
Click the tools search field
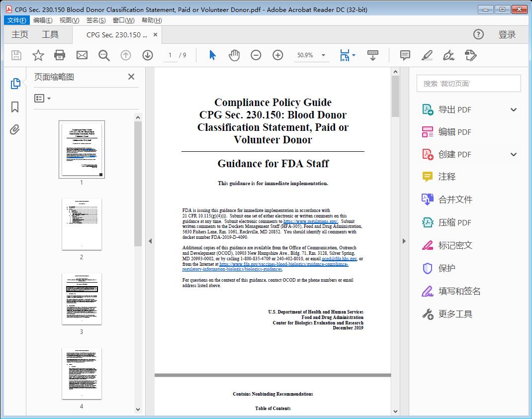pyautogui.click(x=468, y=84)
